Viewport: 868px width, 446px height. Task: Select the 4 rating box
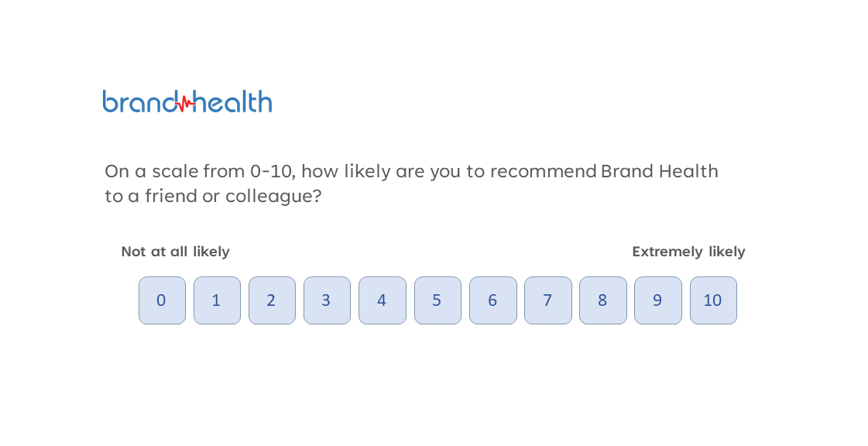(x=382, y=300)
